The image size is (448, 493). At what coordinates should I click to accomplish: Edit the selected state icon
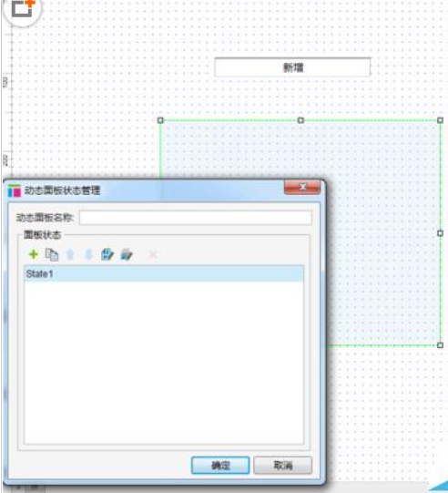click(x=107, y=254)
